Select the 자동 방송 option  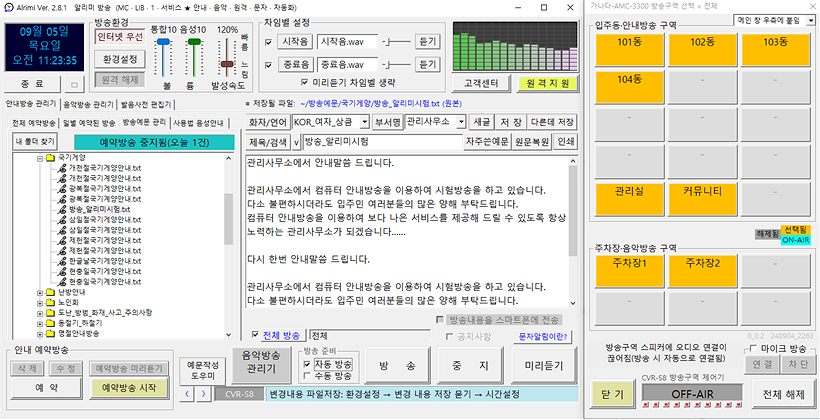point(307,364)
